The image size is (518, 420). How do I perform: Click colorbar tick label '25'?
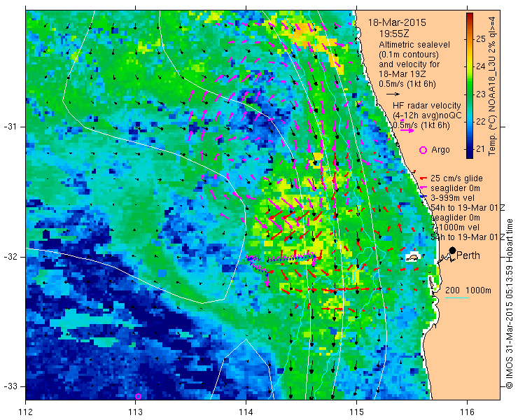pos(480,39)
